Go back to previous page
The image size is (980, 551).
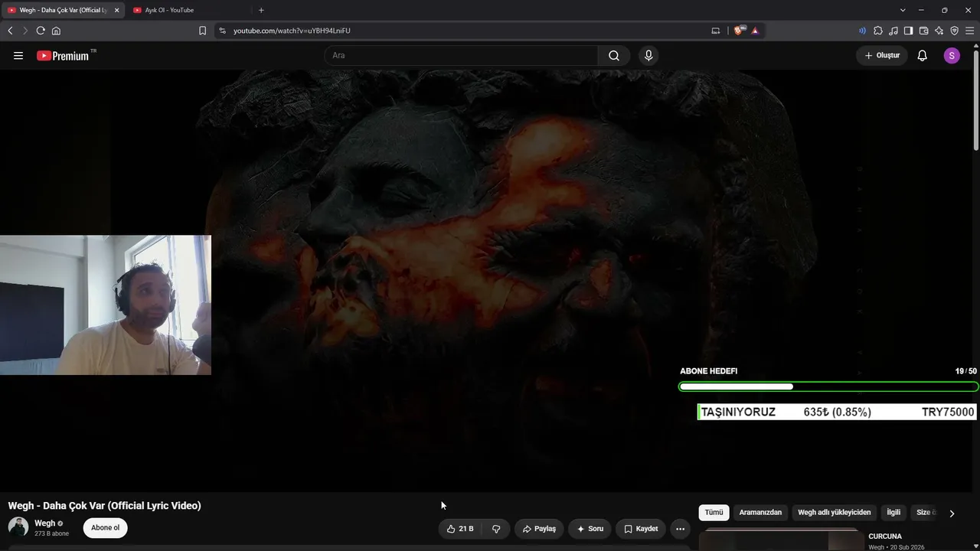(x=10, y=31)
